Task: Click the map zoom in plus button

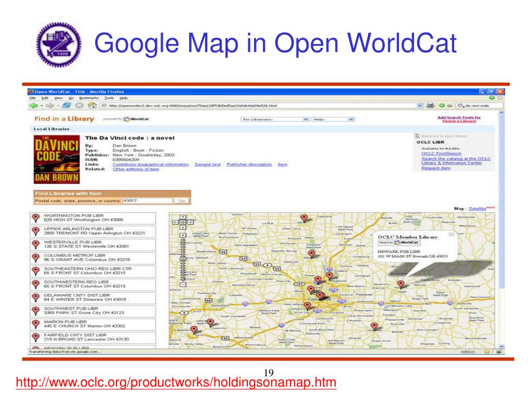Action: click(x=182, y=235)
